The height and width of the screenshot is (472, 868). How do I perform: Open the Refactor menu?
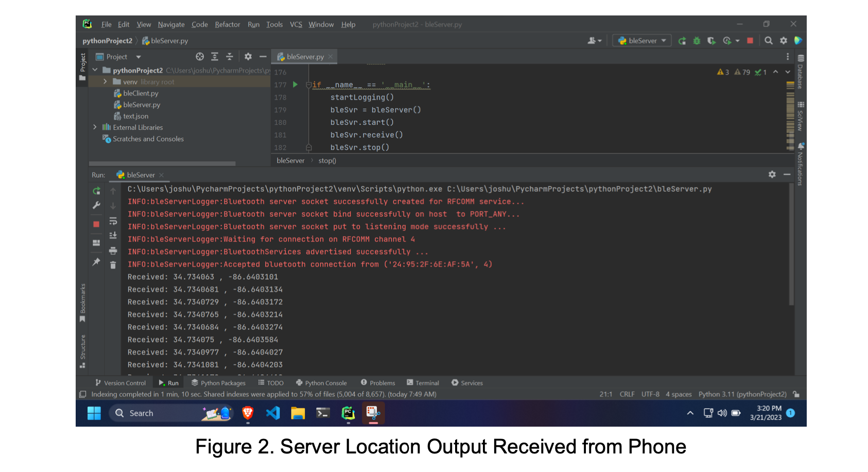227,24
